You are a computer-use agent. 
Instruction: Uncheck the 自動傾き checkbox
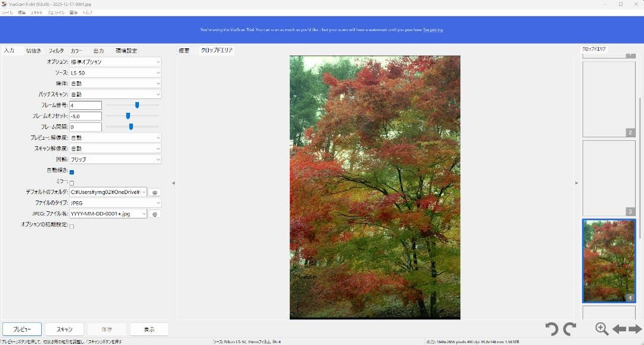coord(72,172)
